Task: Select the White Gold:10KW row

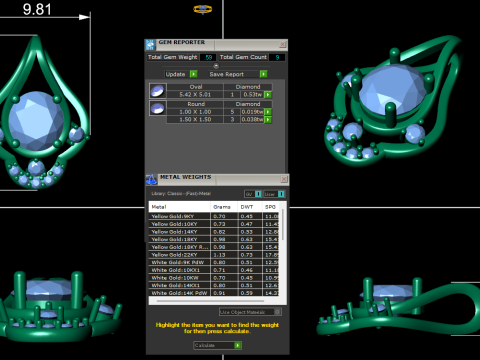Action: [x=214, y=278]
